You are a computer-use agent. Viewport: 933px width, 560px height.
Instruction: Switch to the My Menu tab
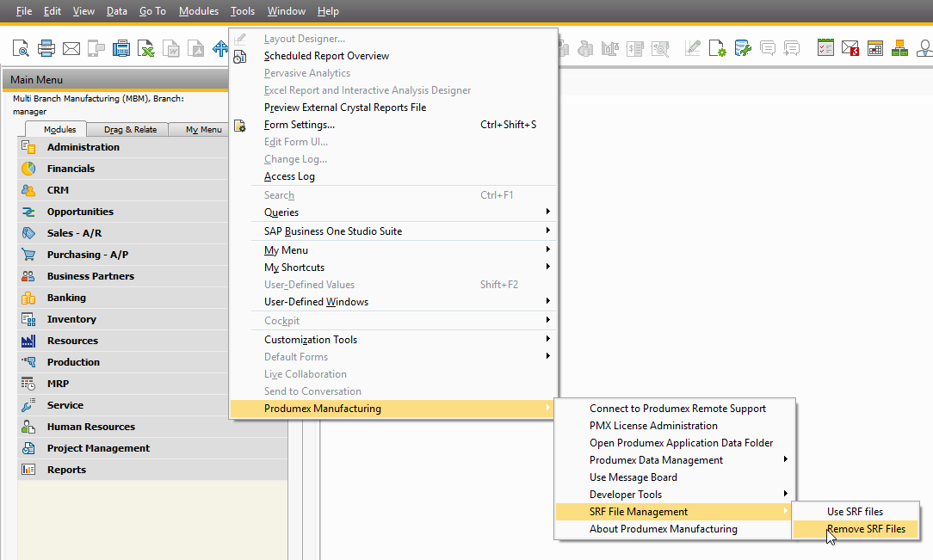pos(203,130)
